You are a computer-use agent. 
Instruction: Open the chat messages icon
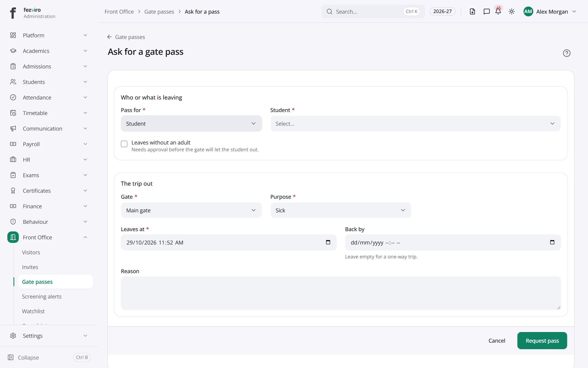[486, 11]
